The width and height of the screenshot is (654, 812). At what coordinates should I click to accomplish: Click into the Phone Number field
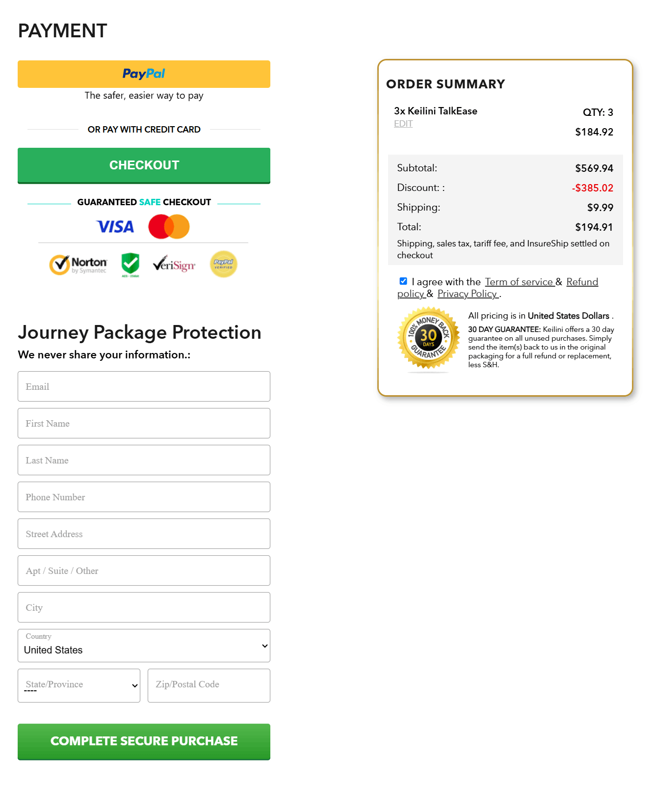(144, 497)
